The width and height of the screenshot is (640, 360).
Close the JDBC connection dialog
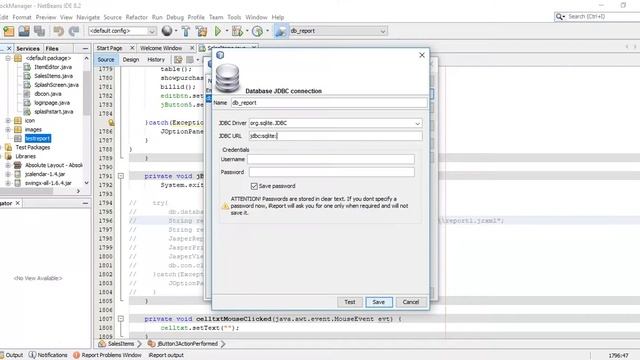422,55
